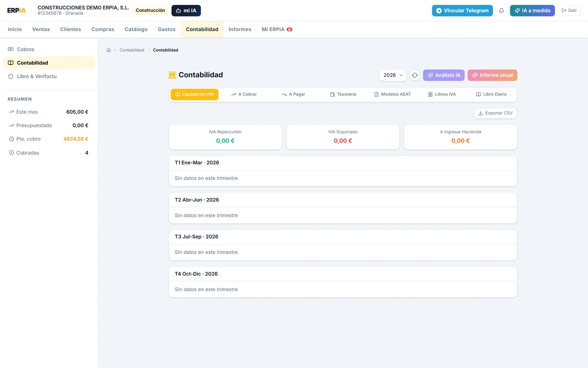Click the ERPiA logo
Image resolution: width=588 pixels, height=368 pixels.
click(x=16, y=11)
